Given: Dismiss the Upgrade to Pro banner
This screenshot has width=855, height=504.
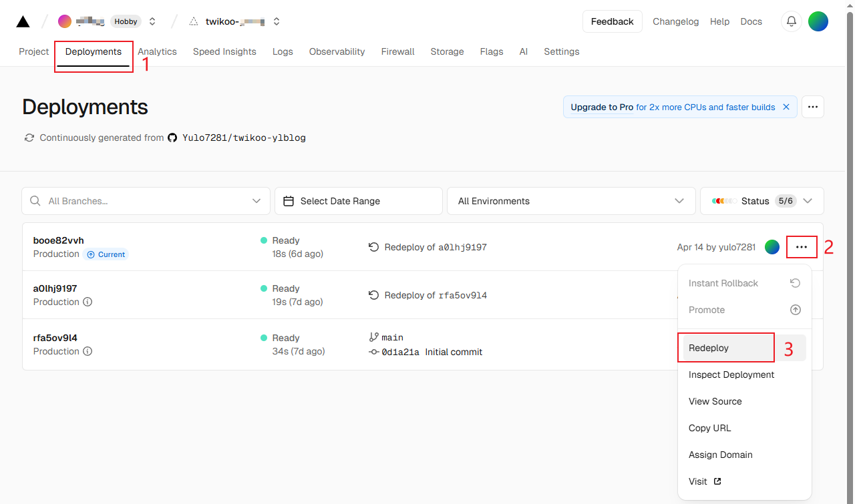Looking at the screenshot, I should 786,107.
